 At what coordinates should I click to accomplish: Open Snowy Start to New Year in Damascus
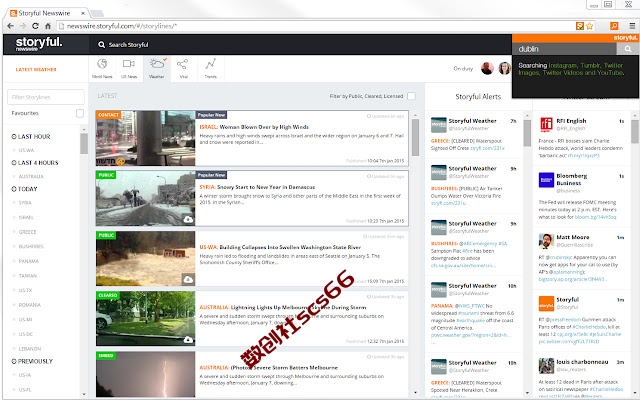pos(266,187)
